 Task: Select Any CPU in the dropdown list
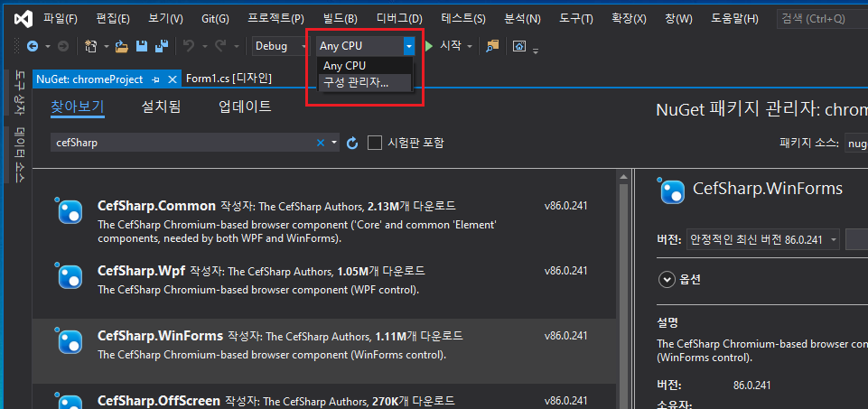[365, 65]
